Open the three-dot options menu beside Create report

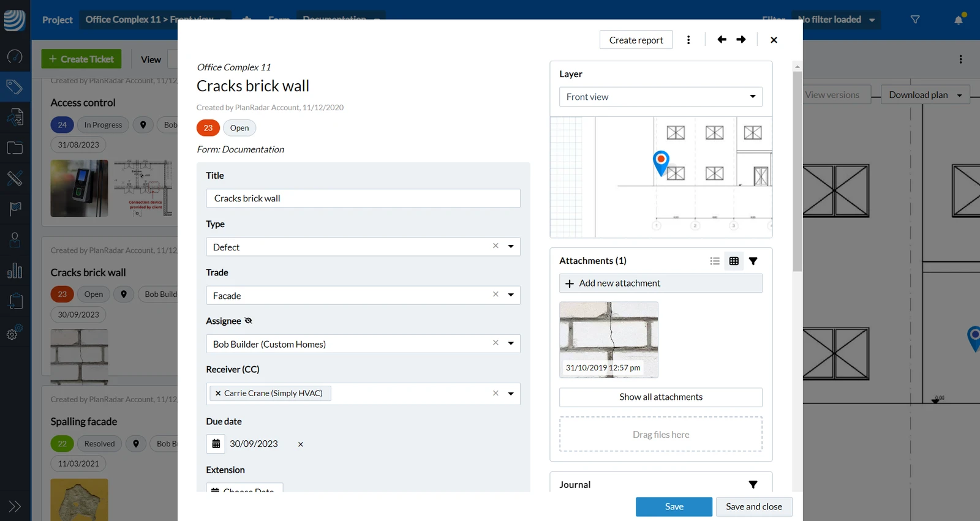tap(688, 40)
